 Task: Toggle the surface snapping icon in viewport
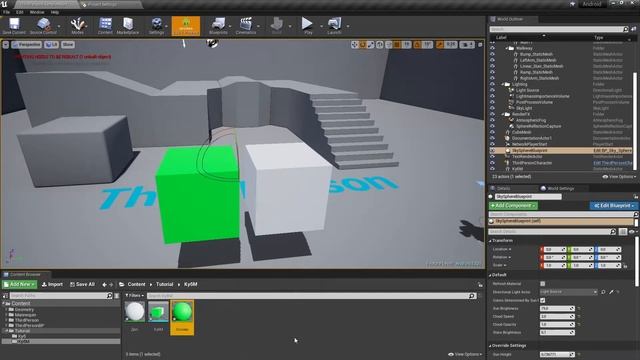pos(388,44)
